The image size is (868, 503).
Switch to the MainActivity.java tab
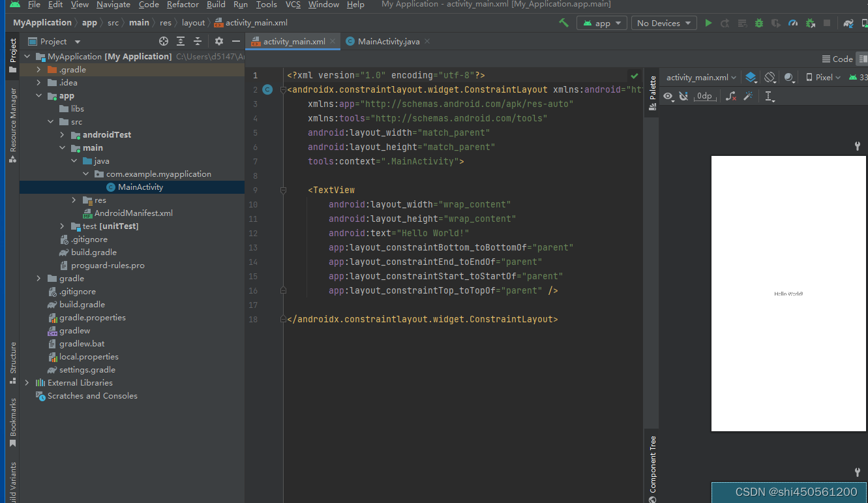[387, 40]
